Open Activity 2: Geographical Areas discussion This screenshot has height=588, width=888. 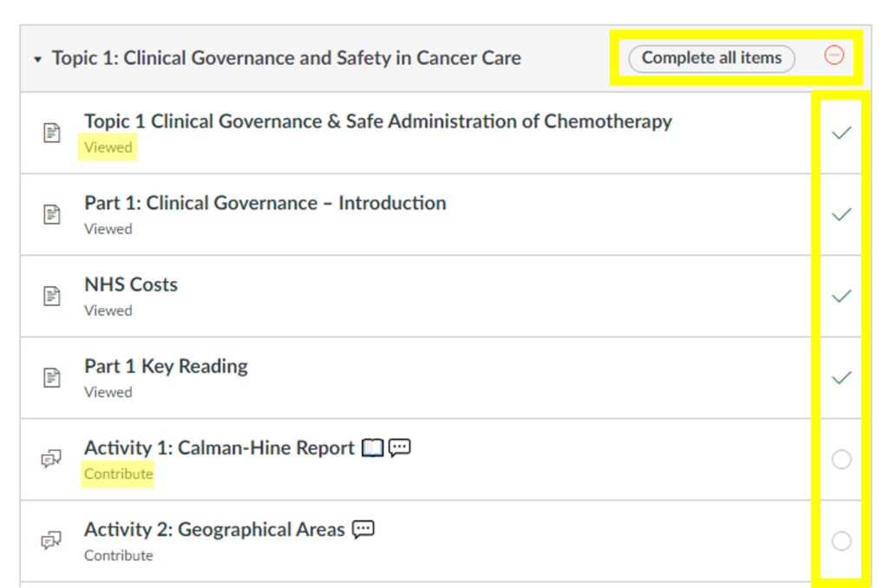pos(214,529)
